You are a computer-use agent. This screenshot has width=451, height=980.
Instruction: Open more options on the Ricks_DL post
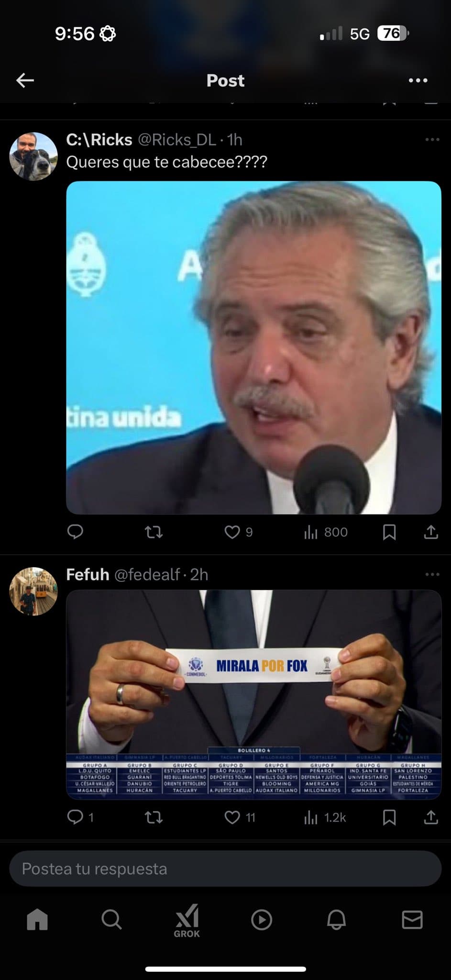pos(432,139)
